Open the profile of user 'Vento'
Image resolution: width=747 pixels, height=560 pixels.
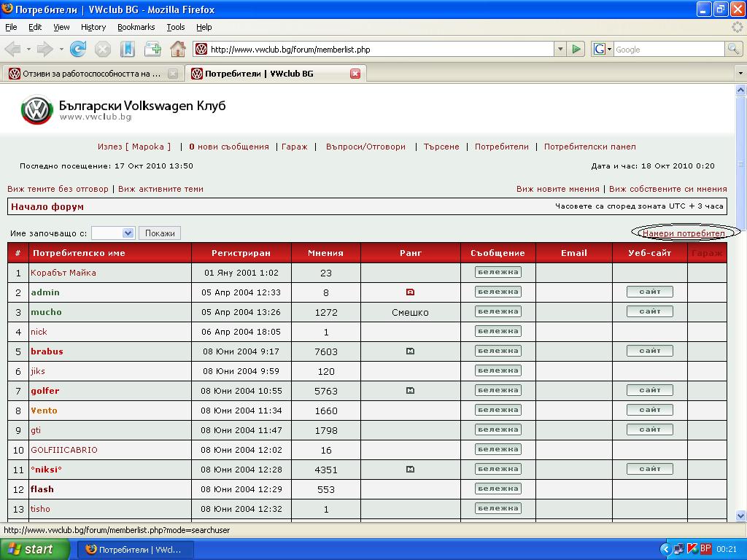click(44, 411)
